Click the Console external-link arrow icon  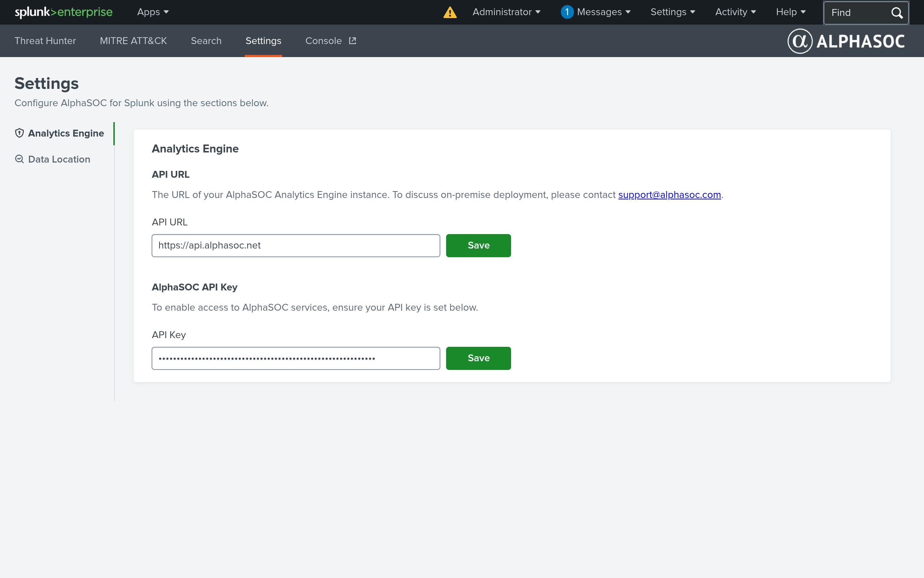(352, 40)
